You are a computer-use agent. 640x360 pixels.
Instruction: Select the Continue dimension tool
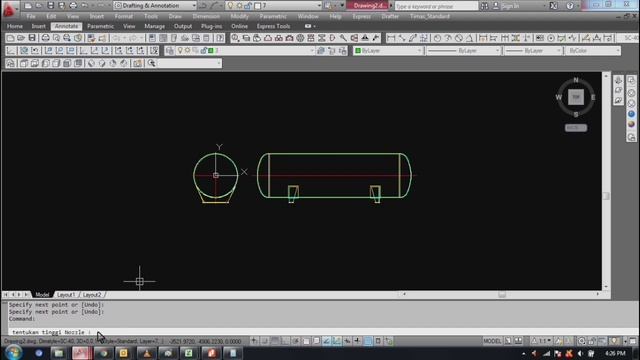(505, 38)
